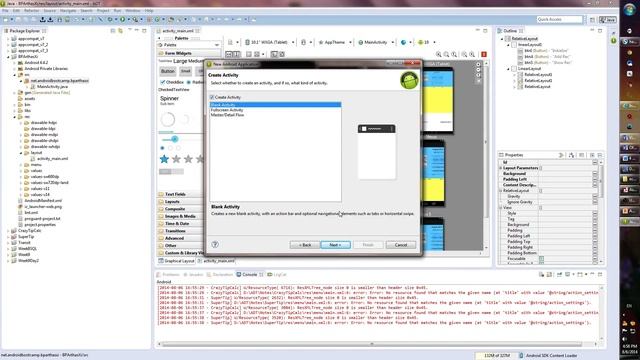
Task: Open the File menu
Action: 5,11
